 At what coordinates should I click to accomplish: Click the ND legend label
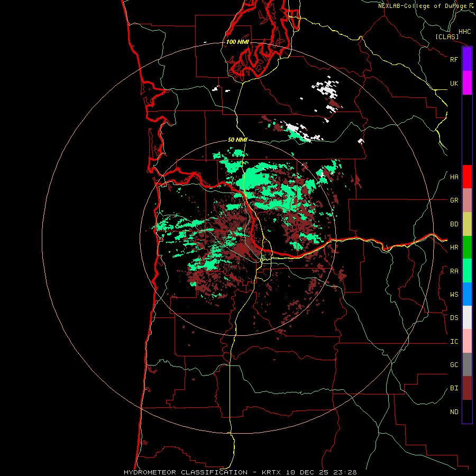(454, 412)
